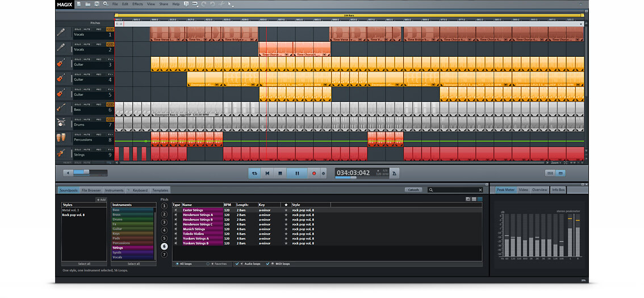Switch to the File Browser tab
The image size is (644, 298).
(x=91, y=191)
